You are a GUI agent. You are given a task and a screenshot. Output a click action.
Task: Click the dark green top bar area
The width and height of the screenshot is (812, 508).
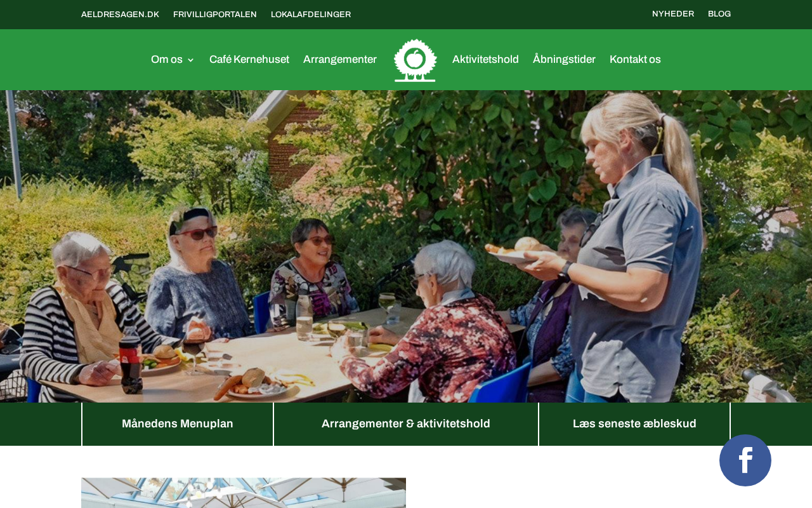pyautogui.click(x=501, y=15)
